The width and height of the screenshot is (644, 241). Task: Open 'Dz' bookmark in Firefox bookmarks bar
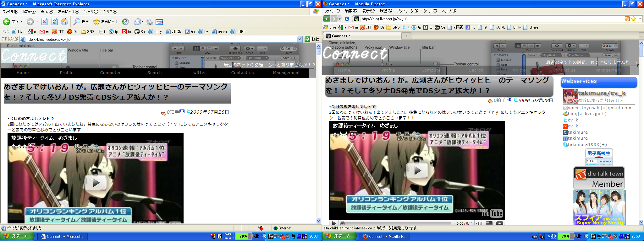click(x=379, y=27)
